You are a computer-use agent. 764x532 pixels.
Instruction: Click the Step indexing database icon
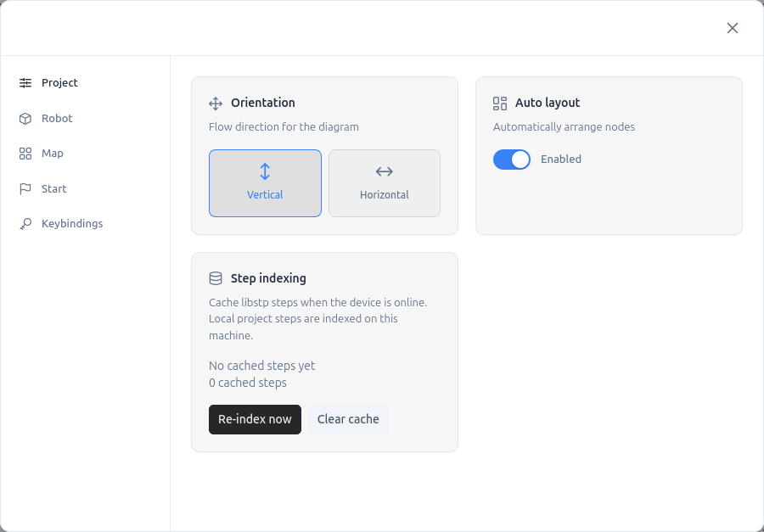215,278
